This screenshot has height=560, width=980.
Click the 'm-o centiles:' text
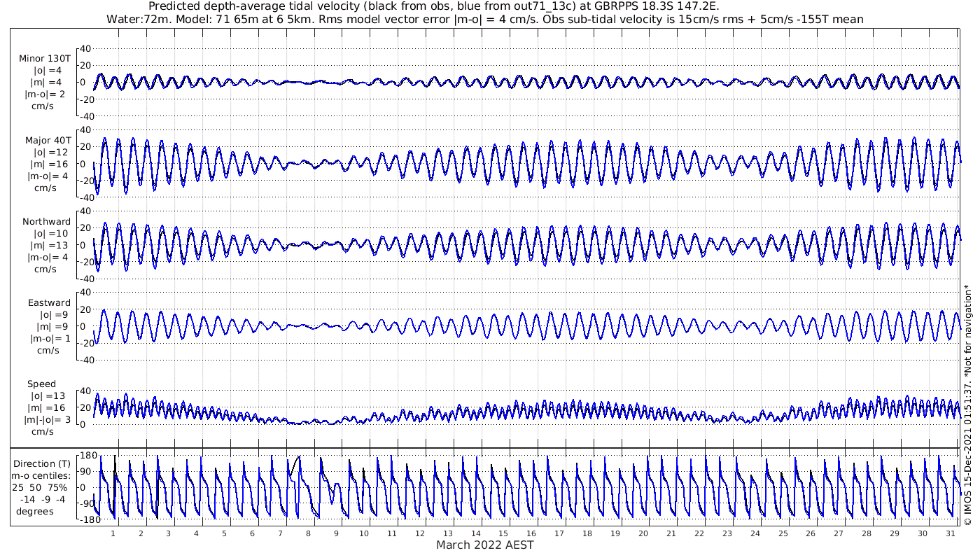pos(41,476)
